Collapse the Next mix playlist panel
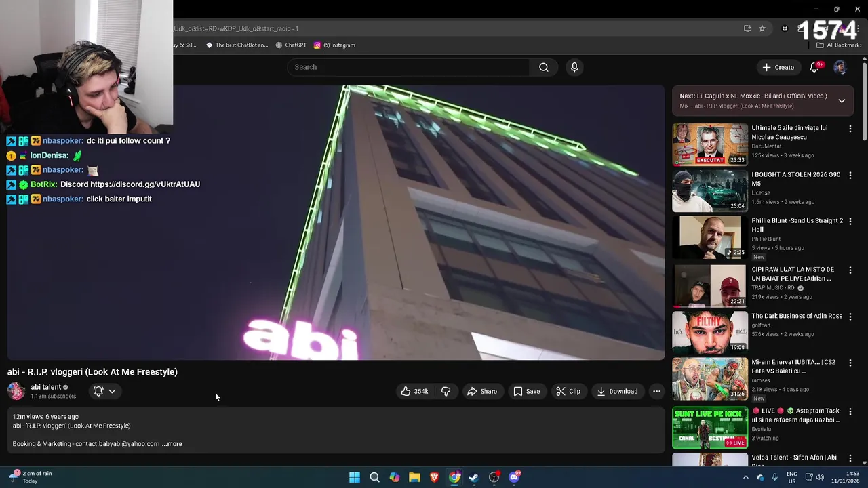 coord(842,101)
